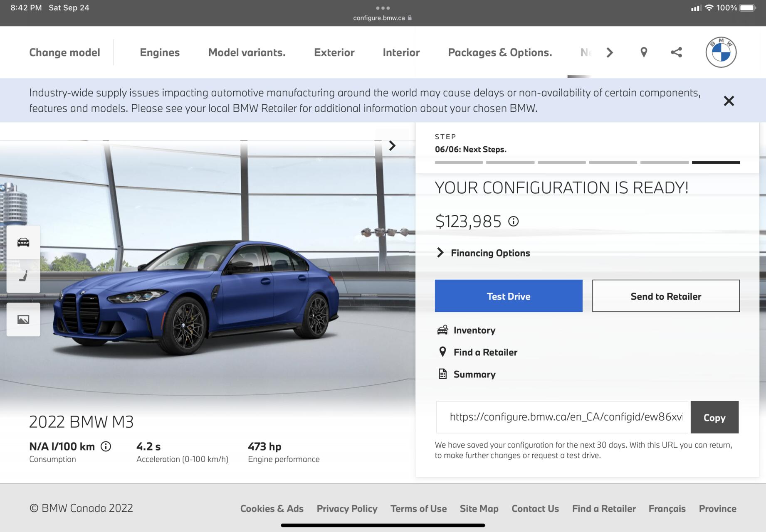The image size is (766, 532).
Task: Open the exterior car view icon
Action: 23,242
